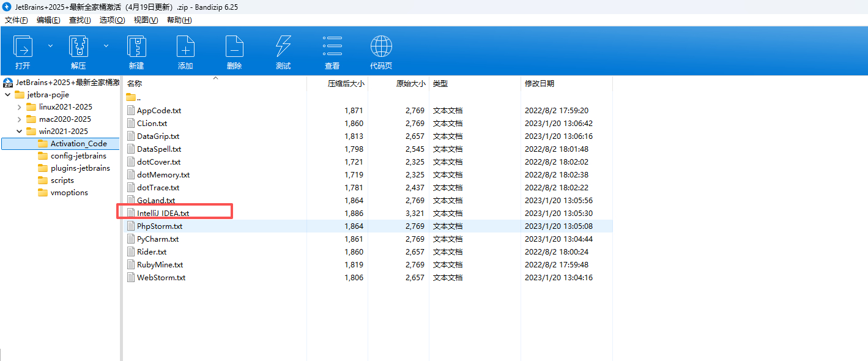Click the 删除 (Delete) toolbar icon
The width and height of the screenshot is (868, 361).
pos(234,47)
